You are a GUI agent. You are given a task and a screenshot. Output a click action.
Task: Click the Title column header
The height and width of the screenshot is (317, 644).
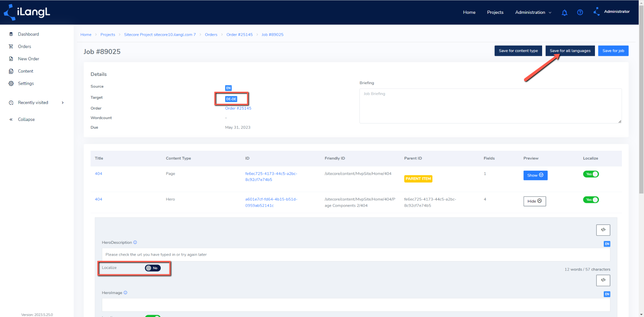tap(99, 158)
